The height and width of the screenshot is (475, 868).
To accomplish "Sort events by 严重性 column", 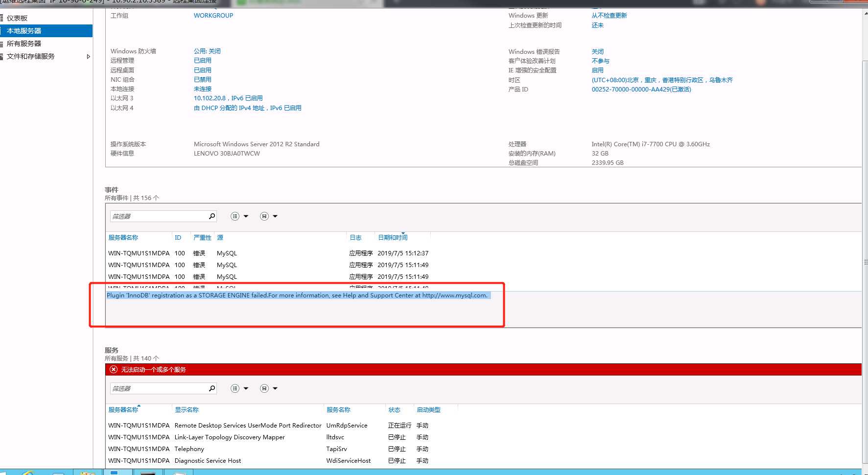I will tap(202, 238).
